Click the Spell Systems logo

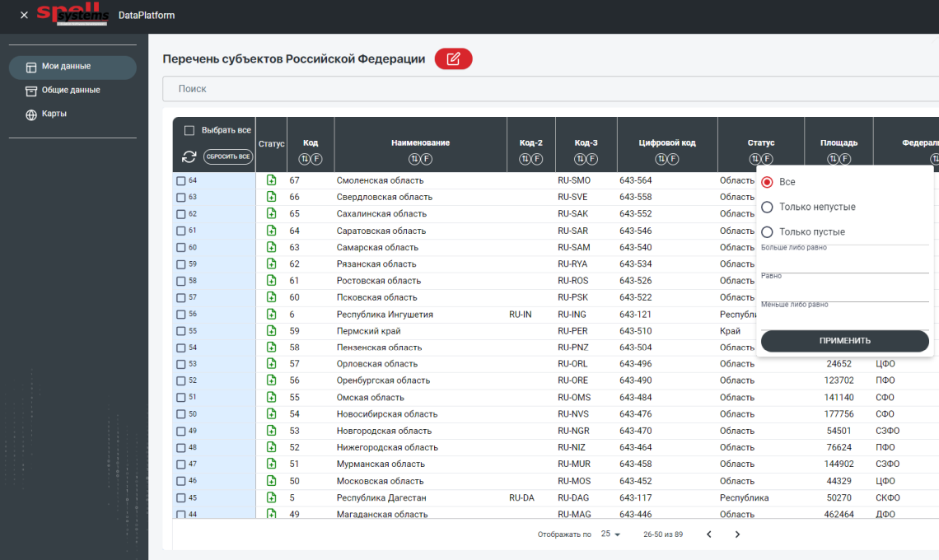(x=73, y=14)
